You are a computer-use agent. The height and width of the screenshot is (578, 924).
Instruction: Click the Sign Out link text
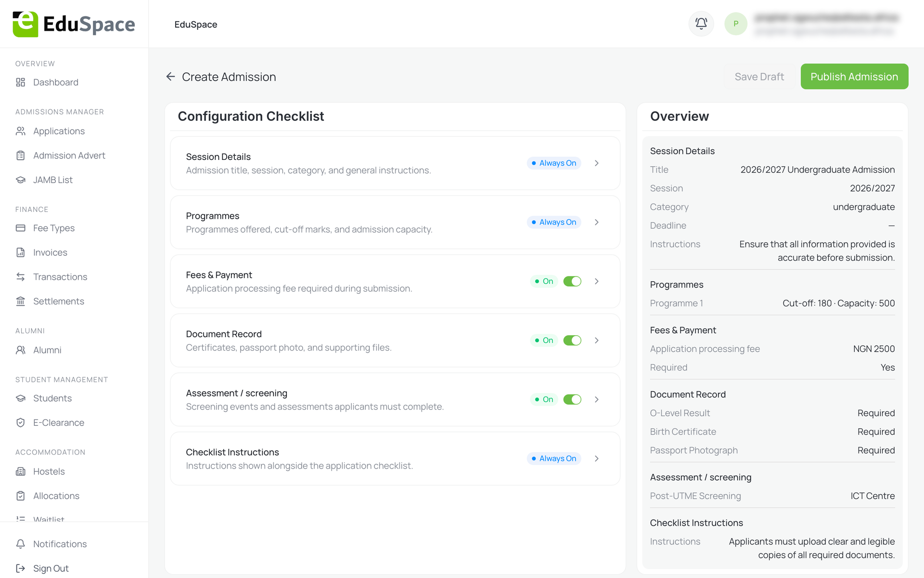(x=51, y=568)
